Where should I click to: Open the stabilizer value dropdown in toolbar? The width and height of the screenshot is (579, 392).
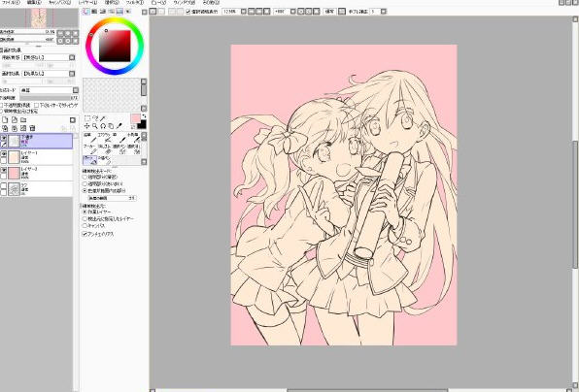click(x=384, y=12)
